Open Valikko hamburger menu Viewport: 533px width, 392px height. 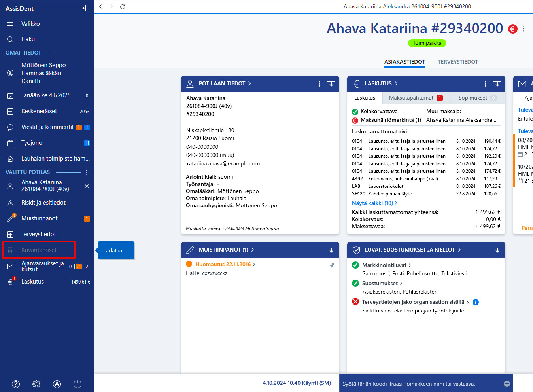[10, 24]
